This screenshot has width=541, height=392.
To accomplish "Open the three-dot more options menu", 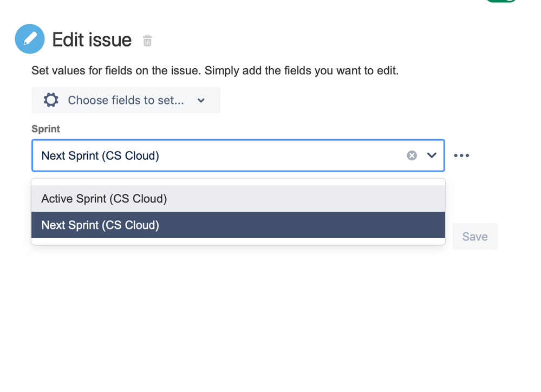I will [461, 155].
